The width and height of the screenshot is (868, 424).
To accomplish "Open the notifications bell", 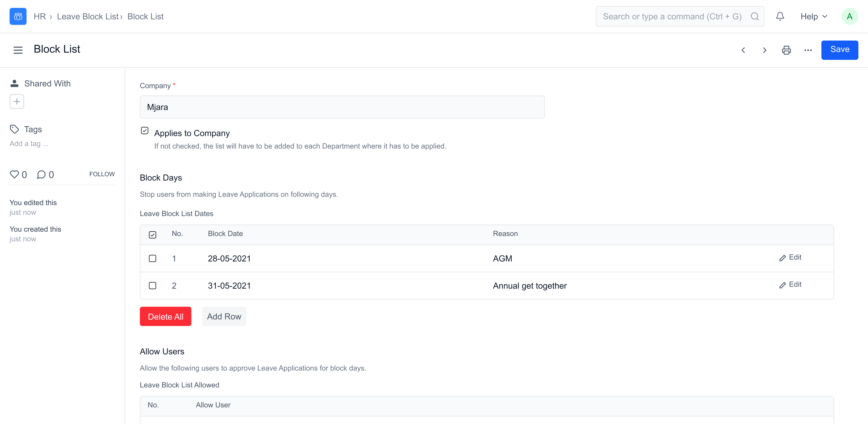I will point(780,16).
